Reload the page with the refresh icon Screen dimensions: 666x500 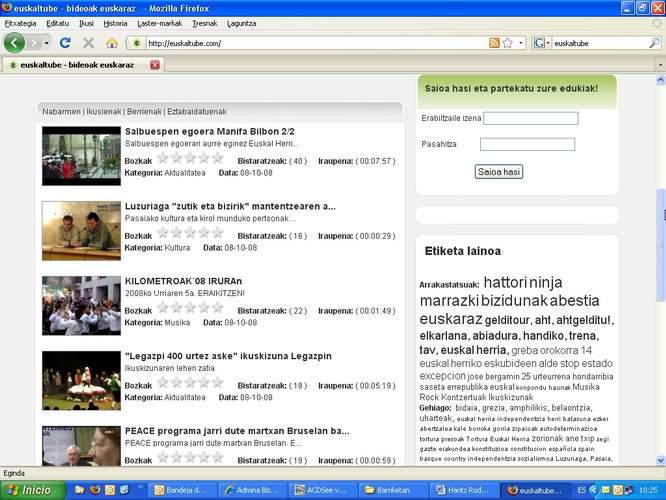click(x=65, y=43)
